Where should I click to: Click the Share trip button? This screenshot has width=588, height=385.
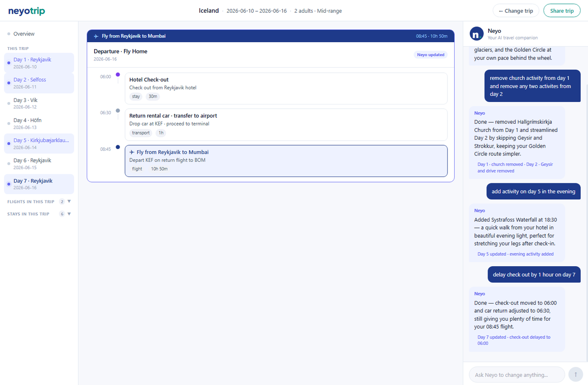tap(562, 11)
